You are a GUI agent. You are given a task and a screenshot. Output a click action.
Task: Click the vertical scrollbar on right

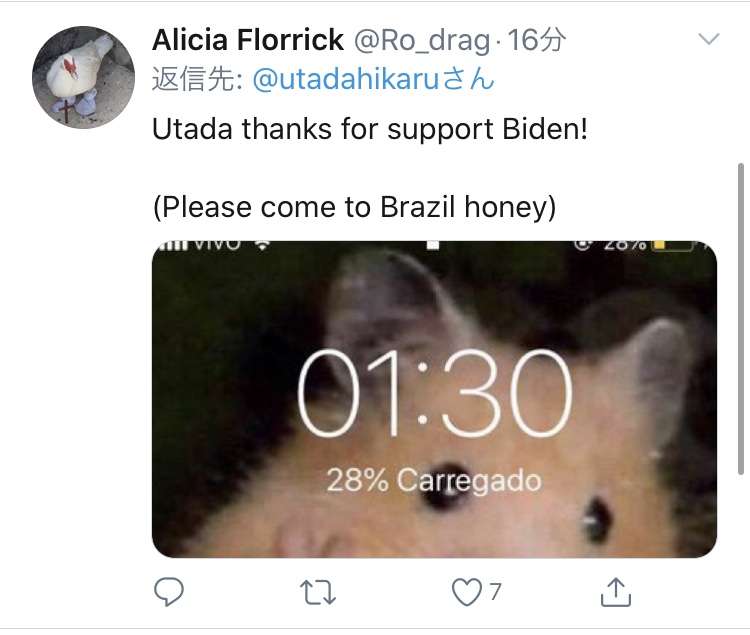[x=741, y=318]
